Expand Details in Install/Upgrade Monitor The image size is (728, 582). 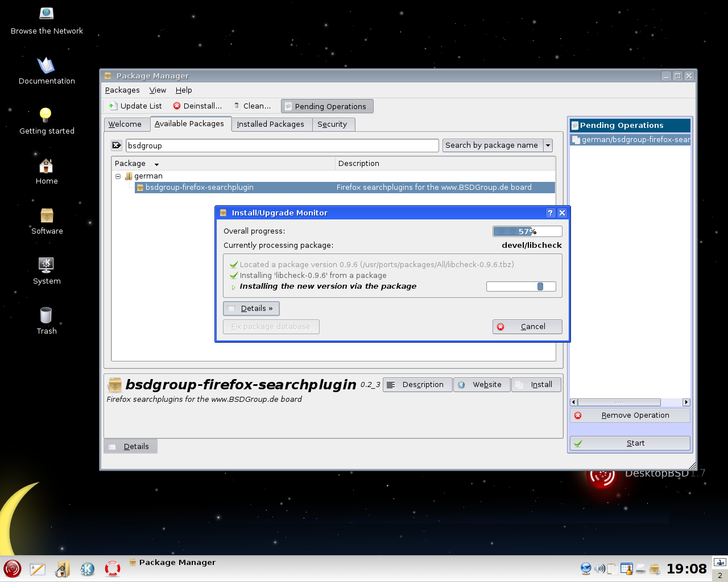251,309
